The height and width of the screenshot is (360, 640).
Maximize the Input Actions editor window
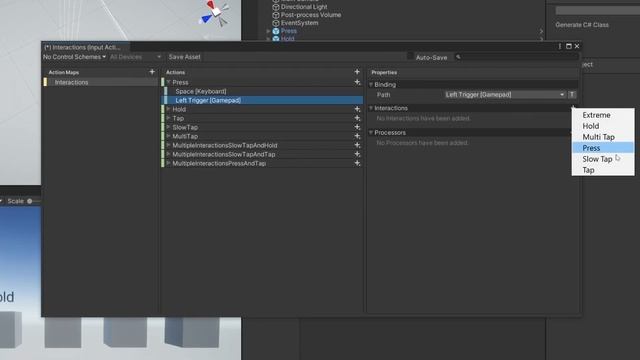[569, 47]
